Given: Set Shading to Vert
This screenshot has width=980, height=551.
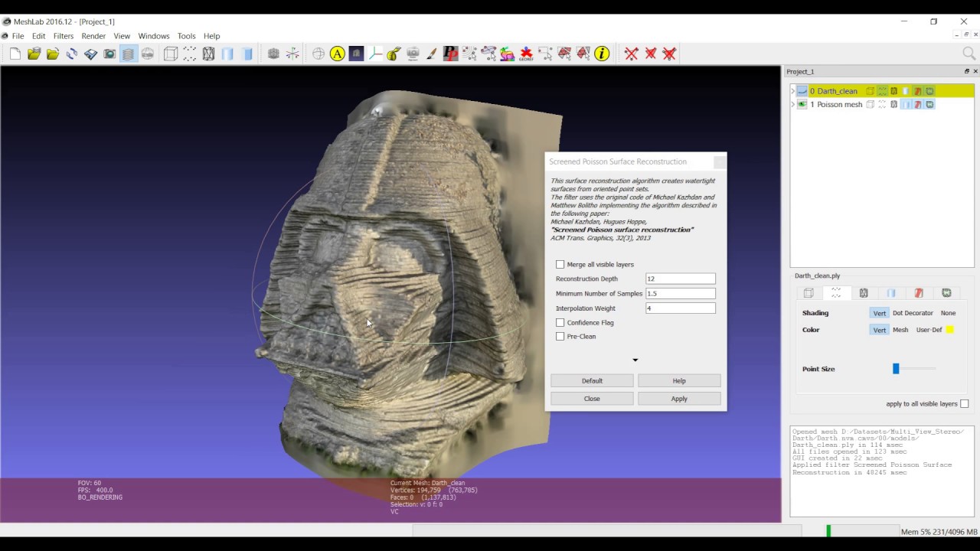Looking at the screenshot, I should pyautogui.click(x=879, y=313).
